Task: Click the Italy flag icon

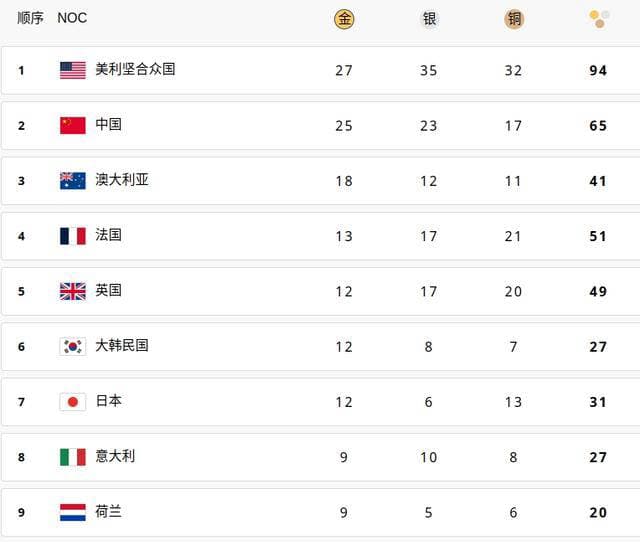Action: (73, 457)
